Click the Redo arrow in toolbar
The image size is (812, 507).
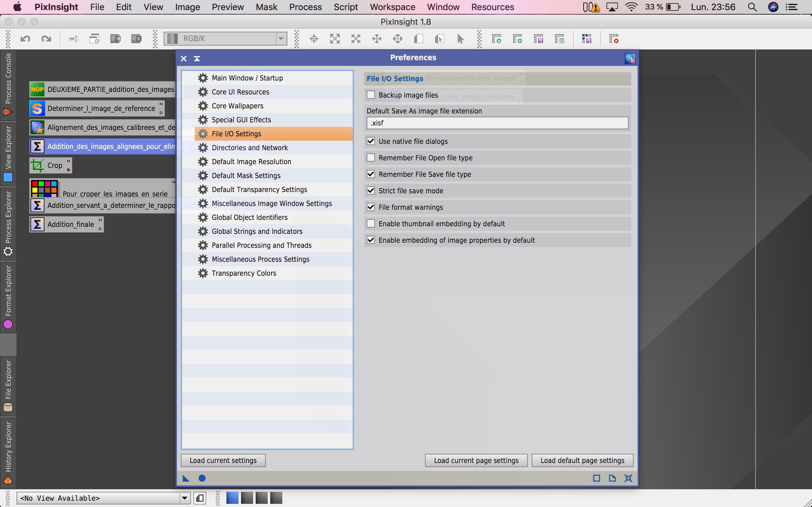tap(46, 39)
